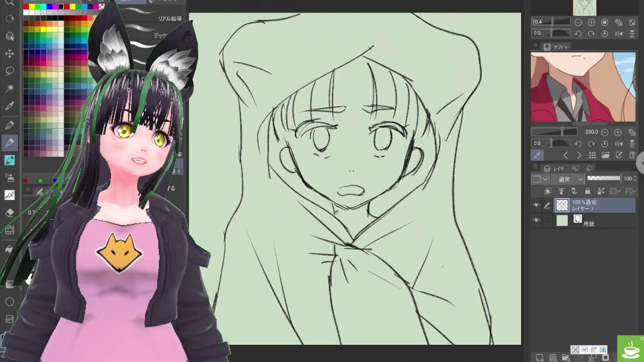Select レイヤー 1 layer thumbnail

562,205
